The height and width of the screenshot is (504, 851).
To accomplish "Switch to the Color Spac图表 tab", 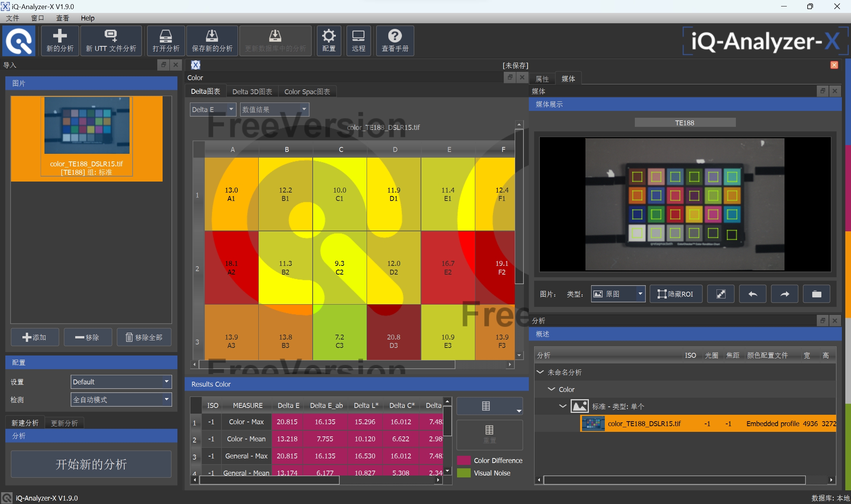I will tap(307, 92).
